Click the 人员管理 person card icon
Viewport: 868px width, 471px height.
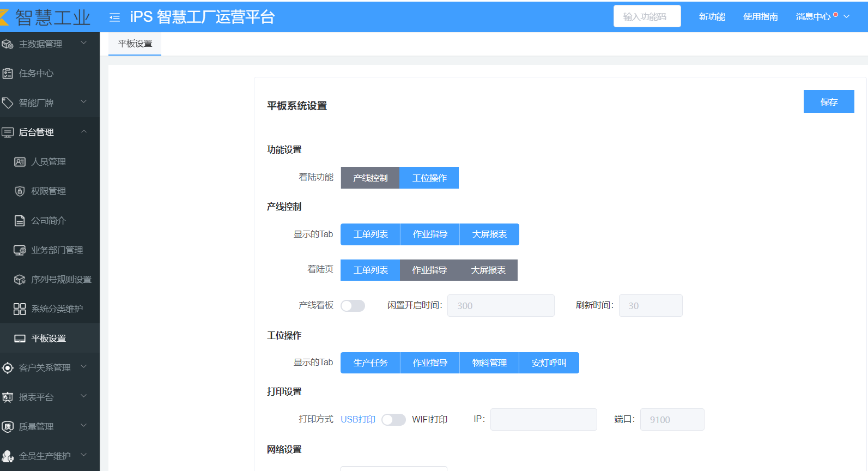20,162
